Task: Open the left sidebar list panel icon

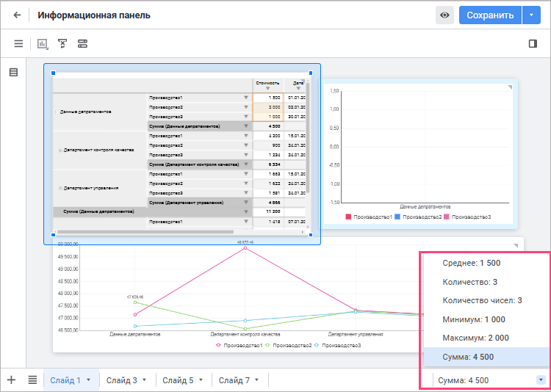Action: tap(13, 73)
